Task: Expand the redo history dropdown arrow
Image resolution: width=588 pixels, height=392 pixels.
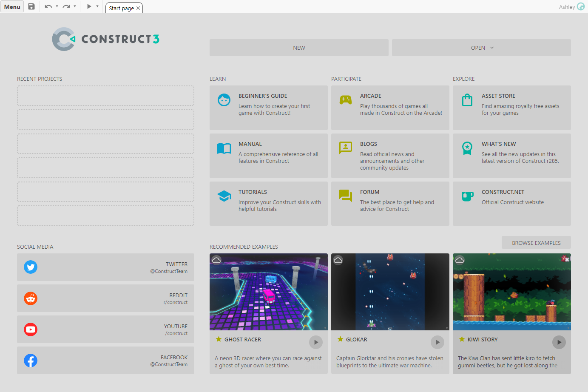Action: 75,6
